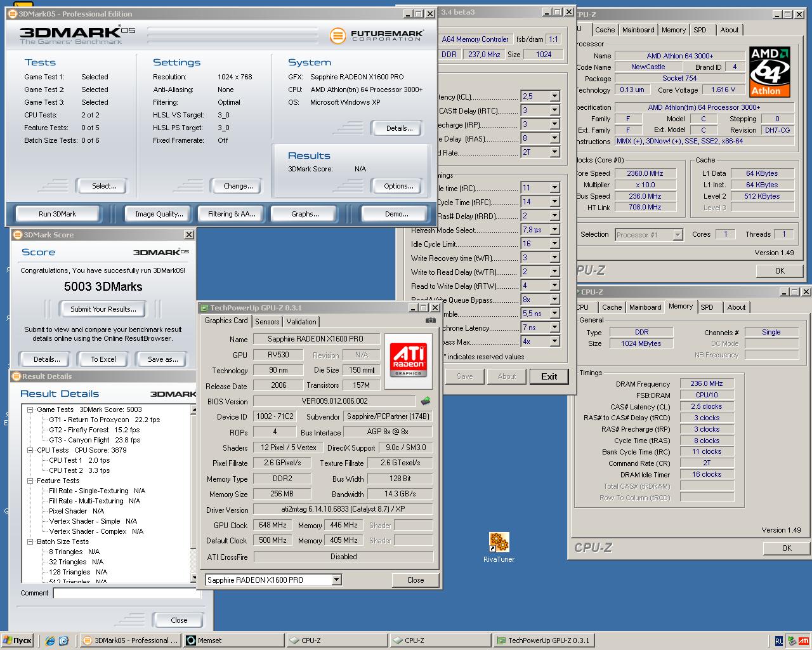Click in the Comment input field

(x=127, y=593)
